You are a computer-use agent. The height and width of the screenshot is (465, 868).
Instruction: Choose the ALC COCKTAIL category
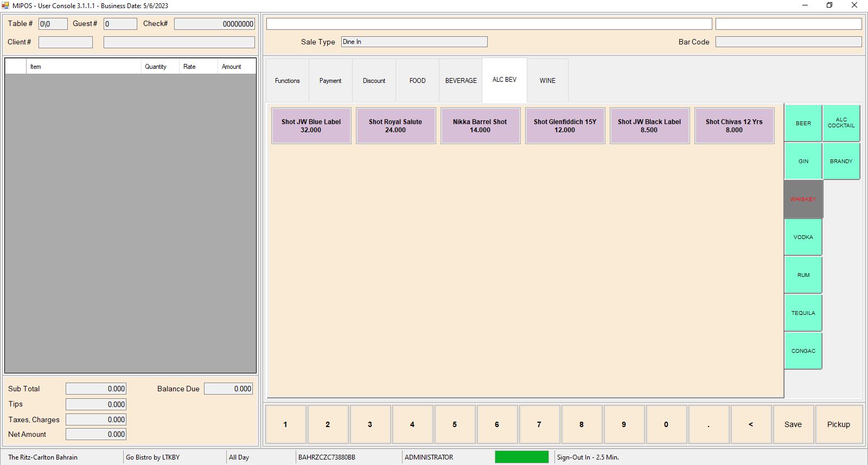click(841, 123)
